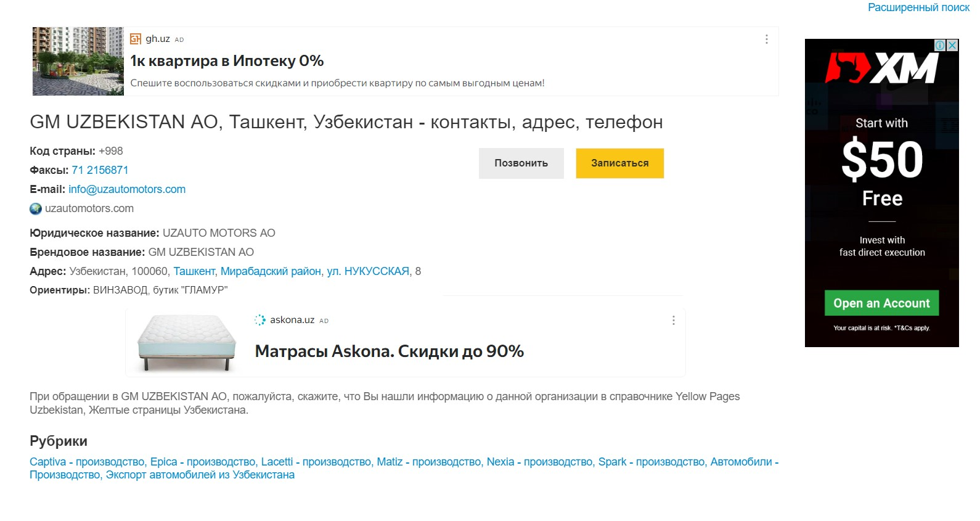980x521 pixels.
Task: Click the green Open an Account button
Action: tap(882, 303)
